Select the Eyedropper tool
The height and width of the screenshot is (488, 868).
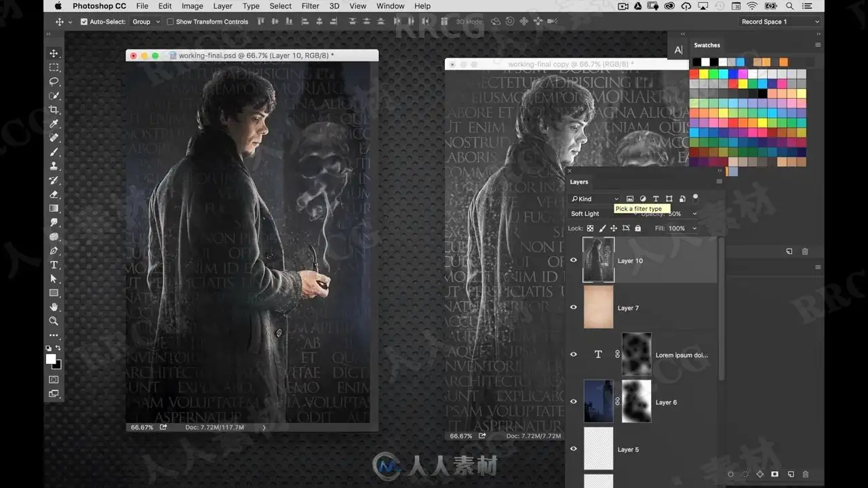(54, 124)
